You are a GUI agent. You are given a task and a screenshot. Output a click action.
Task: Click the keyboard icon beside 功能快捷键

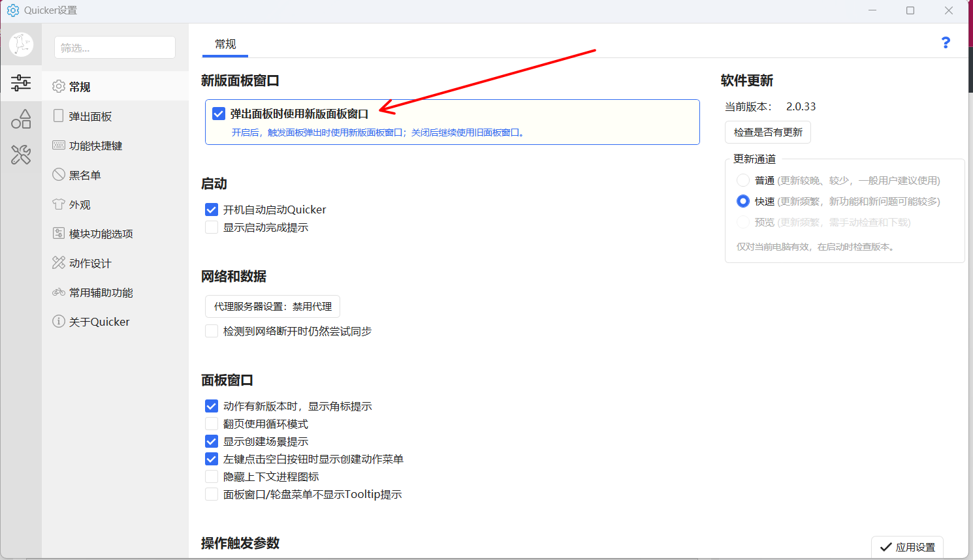[x=59, y=145]
